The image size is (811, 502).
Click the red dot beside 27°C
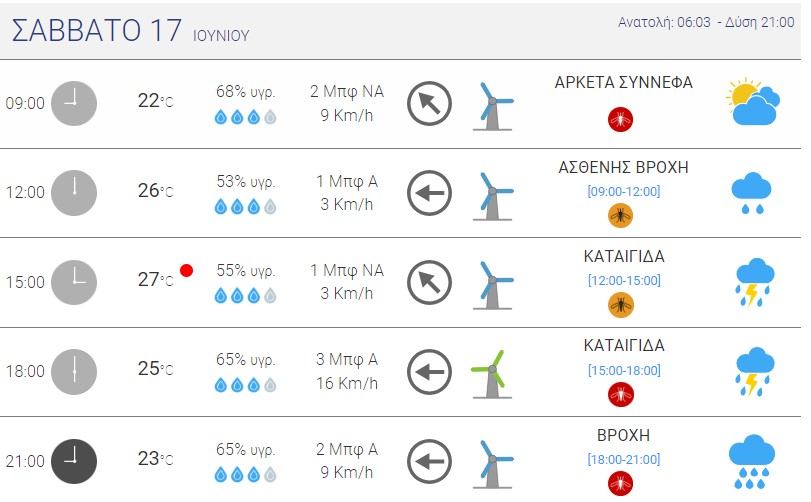187,270
